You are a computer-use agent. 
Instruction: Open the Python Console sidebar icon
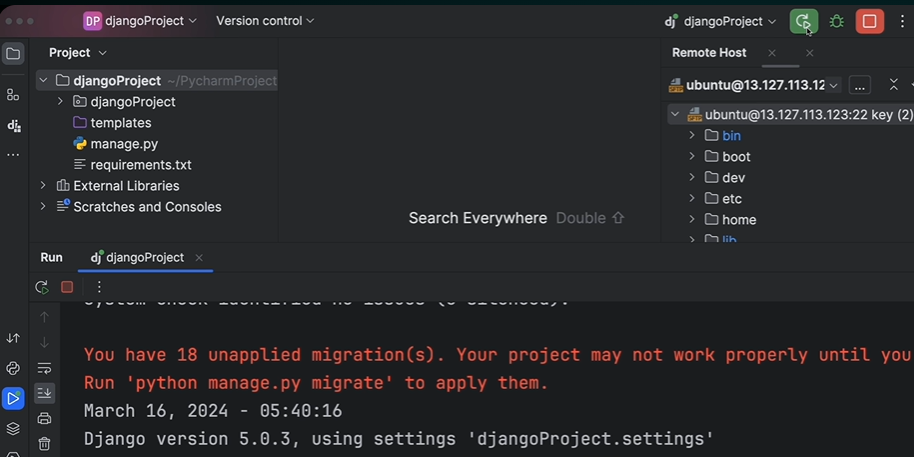[13, 368]
